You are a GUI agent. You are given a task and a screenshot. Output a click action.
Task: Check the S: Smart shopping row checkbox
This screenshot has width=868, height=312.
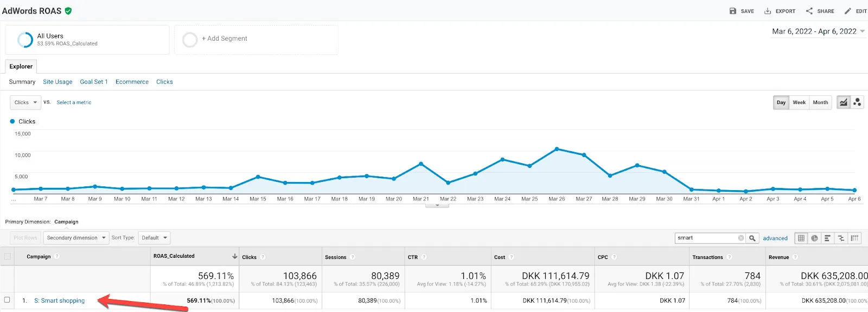pos(7,300)
